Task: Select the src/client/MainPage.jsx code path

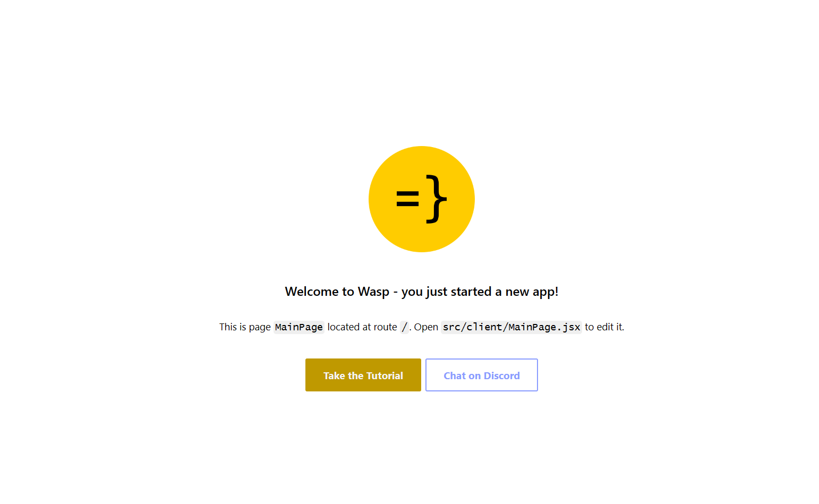Action: 511,327
